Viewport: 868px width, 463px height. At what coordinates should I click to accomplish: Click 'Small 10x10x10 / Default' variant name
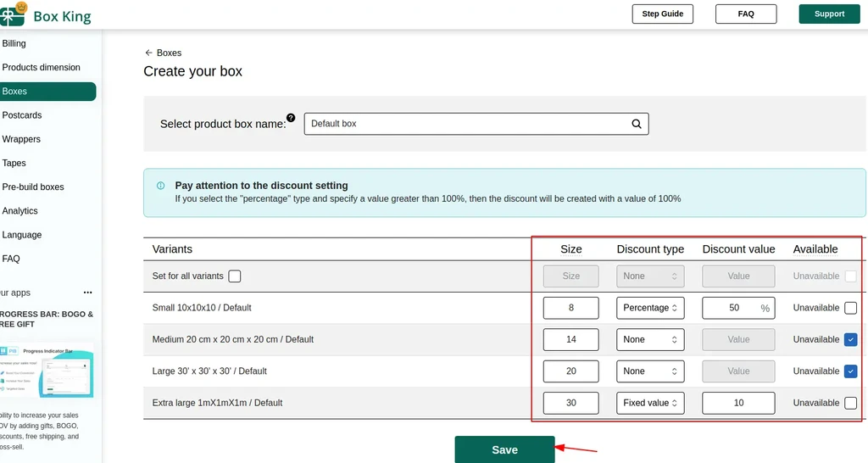(202, 308)
